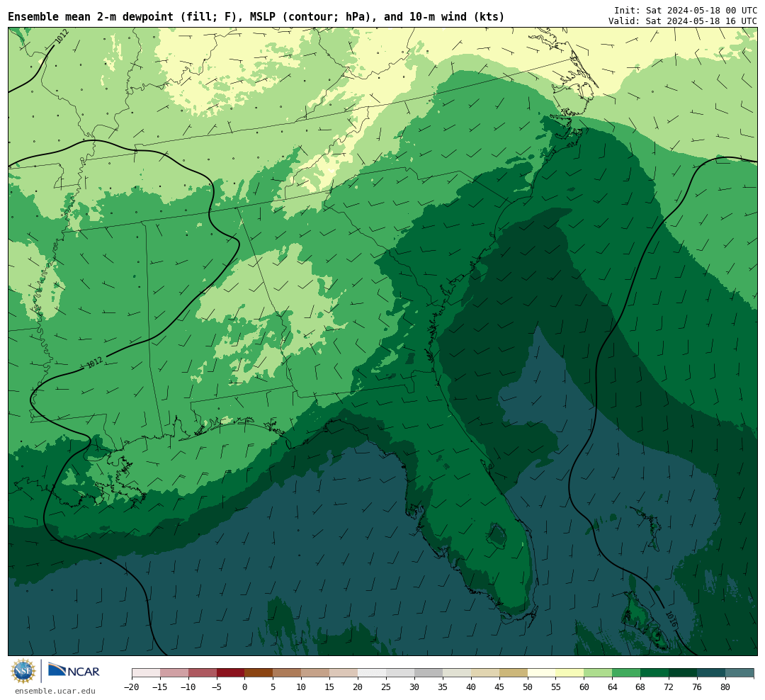Click the brown 0 to 5 colorbar swatch

259,673
